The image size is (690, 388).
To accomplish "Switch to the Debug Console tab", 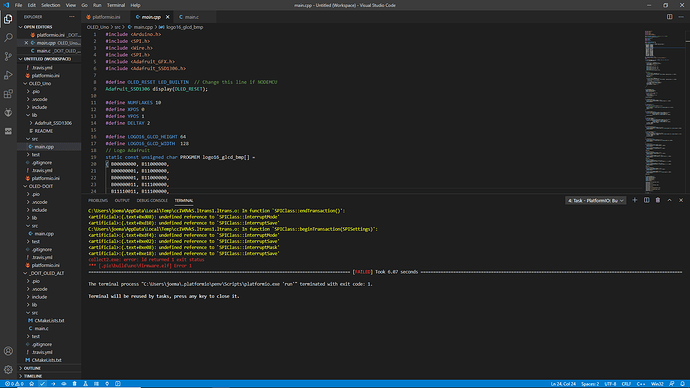I will click(x=152, y=201).
